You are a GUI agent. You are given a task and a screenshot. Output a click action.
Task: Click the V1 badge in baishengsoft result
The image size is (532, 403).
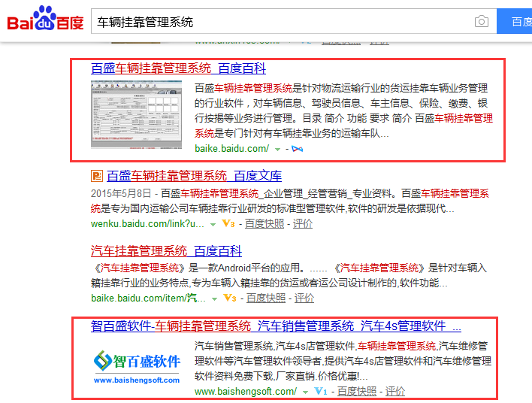click(x=321, y=391)
